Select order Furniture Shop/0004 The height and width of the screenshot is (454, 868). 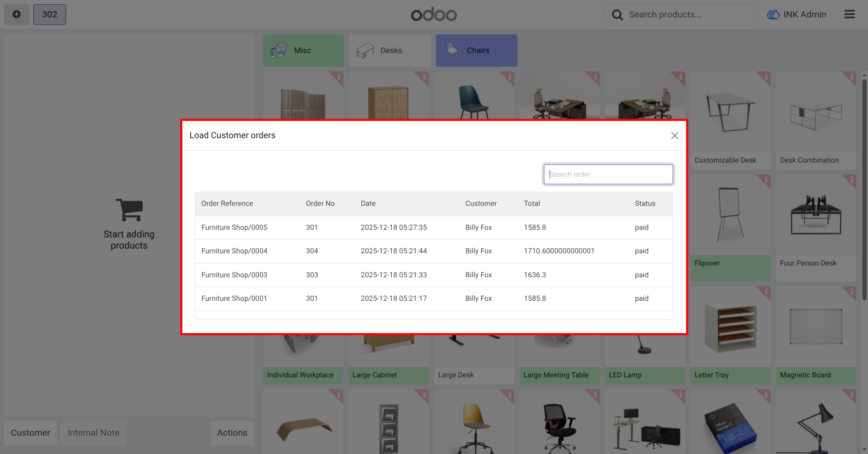(434, 251)
